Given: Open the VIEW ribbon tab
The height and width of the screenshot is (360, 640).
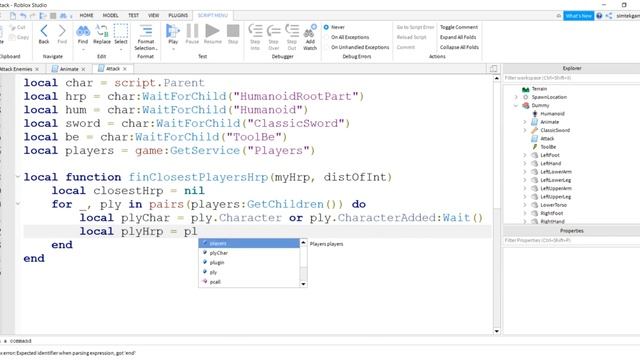Looking at the screenshot, I should click(153, 16).
